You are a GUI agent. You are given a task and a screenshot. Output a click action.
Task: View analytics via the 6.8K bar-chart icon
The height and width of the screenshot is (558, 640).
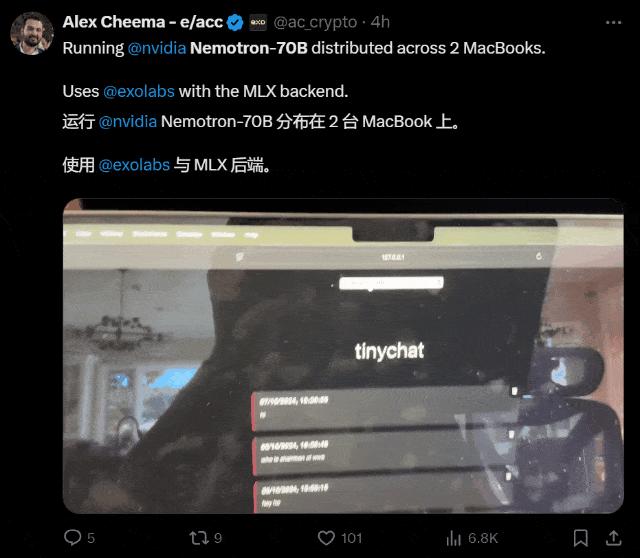[x=453, y=538]
